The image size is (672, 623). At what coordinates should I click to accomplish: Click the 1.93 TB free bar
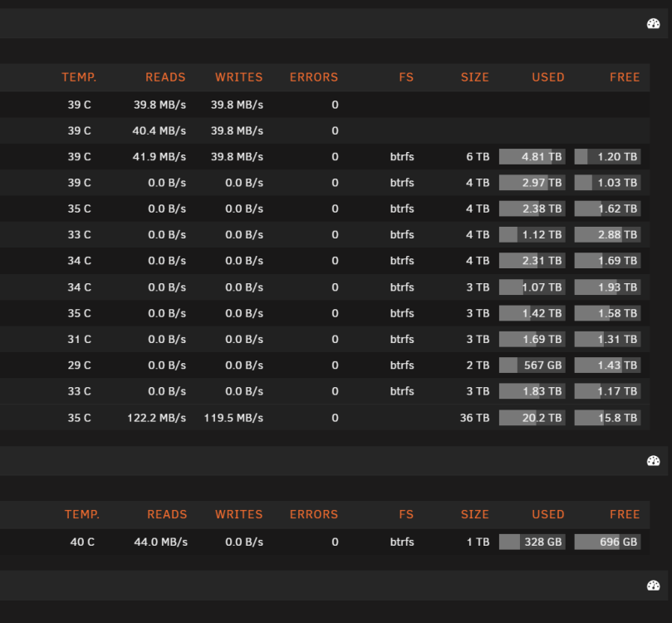pos(608,287)
